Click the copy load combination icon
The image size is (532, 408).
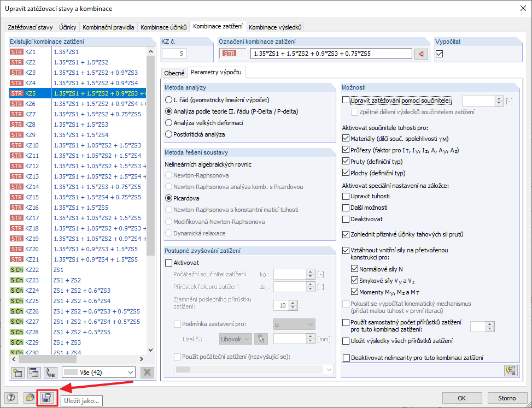[x=34, y=372]
